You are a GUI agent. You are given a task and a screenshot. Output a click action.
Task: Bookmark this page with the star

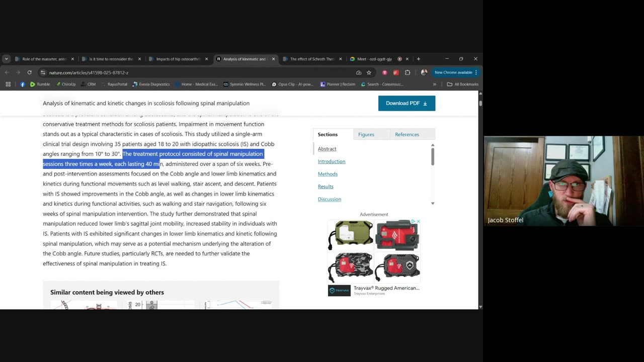[x=369, y=72]
